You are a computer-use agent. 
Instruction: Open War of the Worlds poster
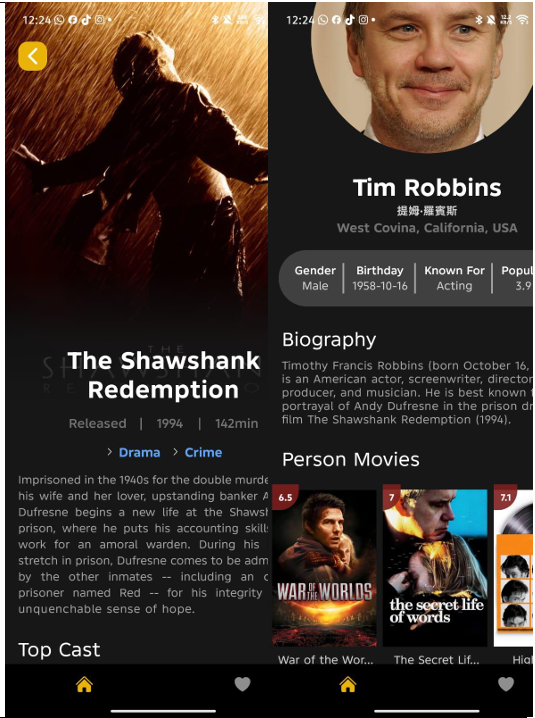point(324,568)
